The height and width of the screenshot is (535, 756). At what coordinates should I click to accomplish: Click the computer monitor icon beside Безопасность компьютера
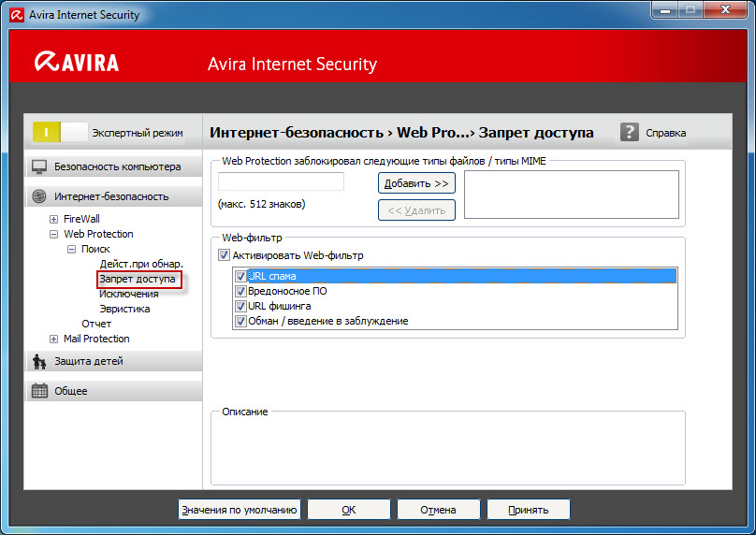pos(39,166)
